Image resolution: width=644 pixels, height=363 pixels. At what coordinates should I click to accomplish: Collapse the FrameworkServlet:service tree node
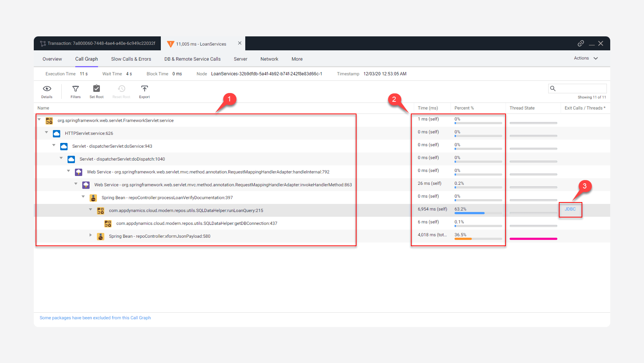coord(39,120)
